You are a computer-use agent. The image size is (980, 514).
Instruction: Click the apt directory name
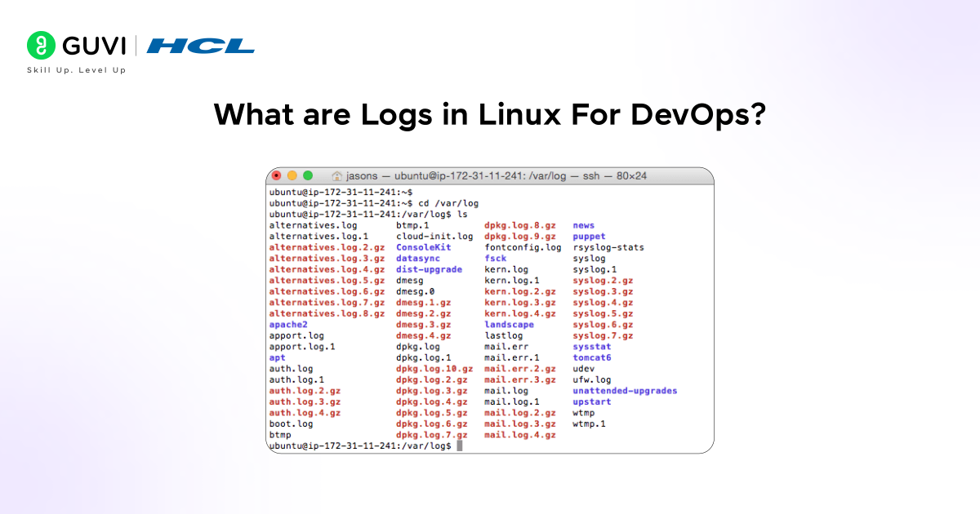[x=277, y=357]
